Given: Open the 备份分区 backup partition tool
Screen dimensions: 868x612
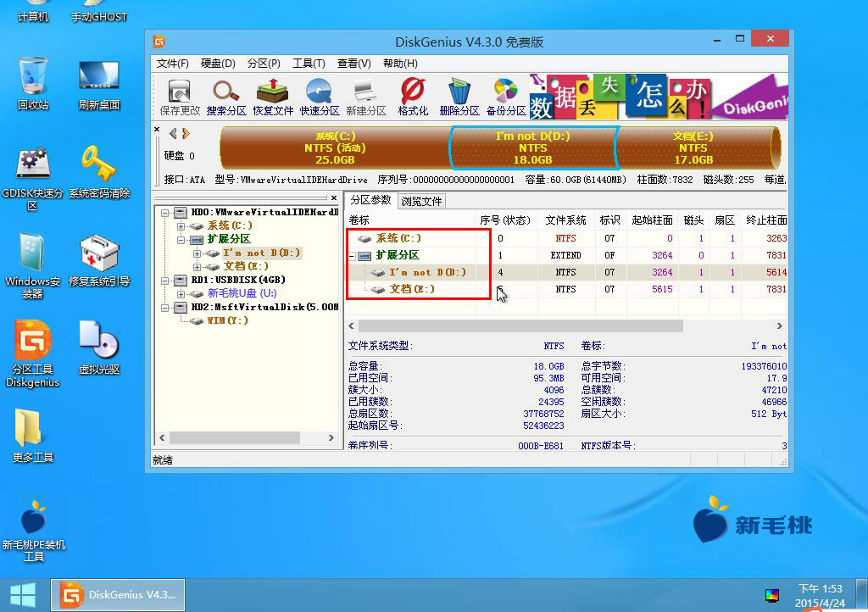Looking at the screenshot, I should (x=506, y=97).
